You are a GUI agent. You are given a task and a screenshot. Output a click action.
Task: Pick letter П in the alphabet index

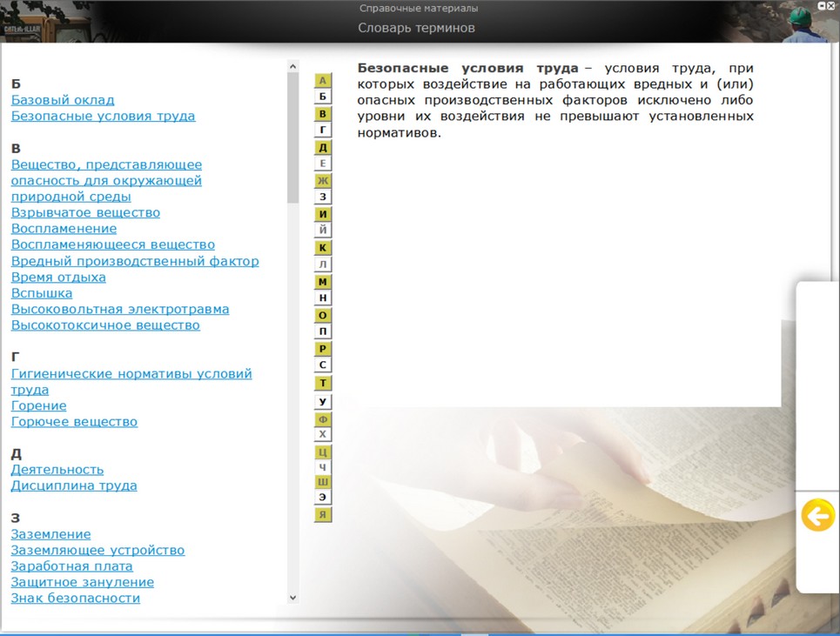point(323,331)
